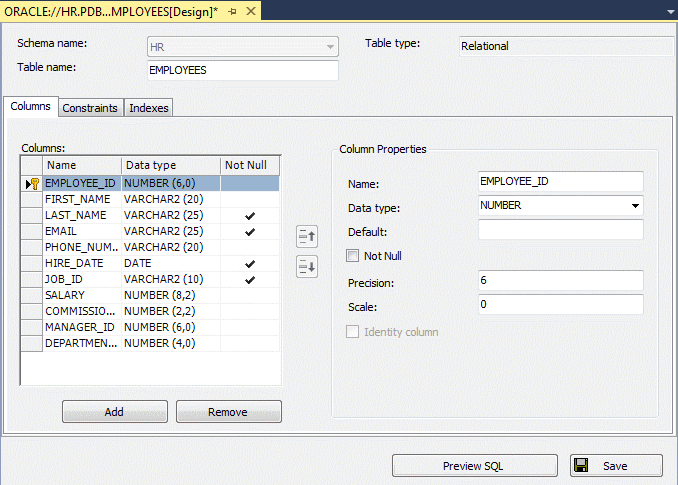
Task: Toggle Not Null for EMAIL row
Action: point(250,232)
